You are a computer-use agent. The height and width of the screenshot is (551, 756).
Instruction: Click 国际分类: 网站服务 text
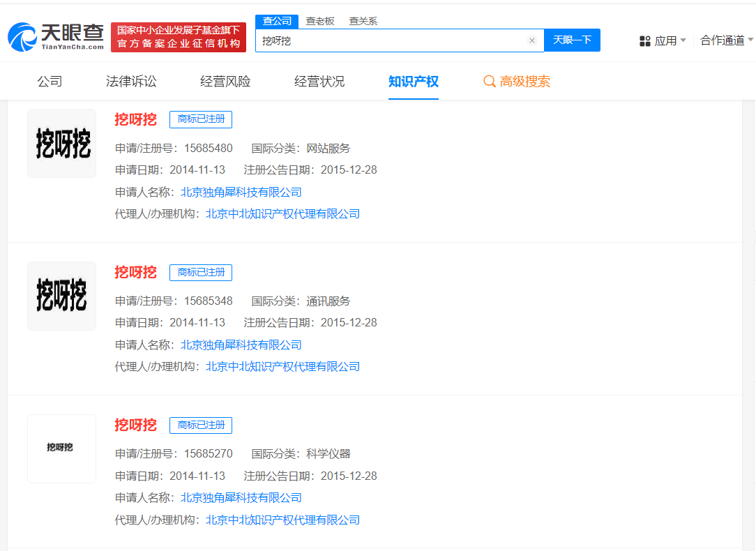(301, 149)
